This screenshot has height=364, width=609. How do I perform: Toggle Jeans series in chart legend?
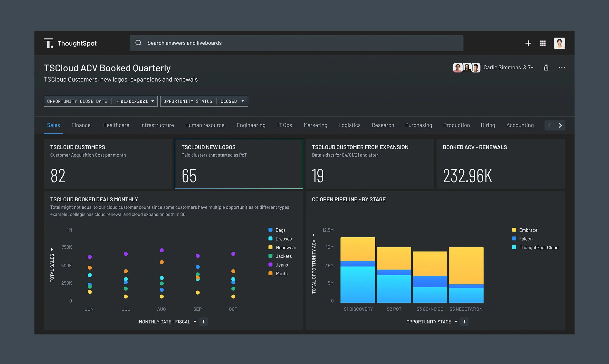[x=281, y=265]
